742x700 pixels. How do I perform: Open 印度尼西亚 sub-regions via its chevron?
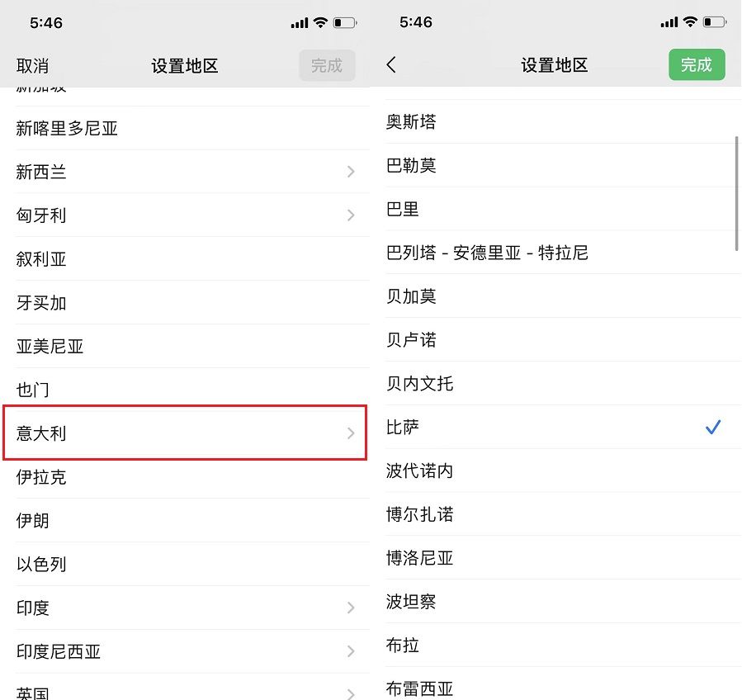point(351,652)
